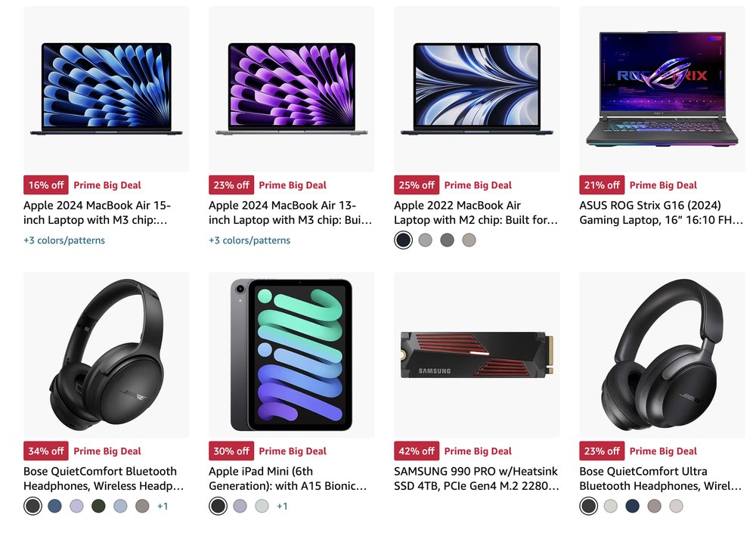Open the iPad Mini product image

(292, 355)
